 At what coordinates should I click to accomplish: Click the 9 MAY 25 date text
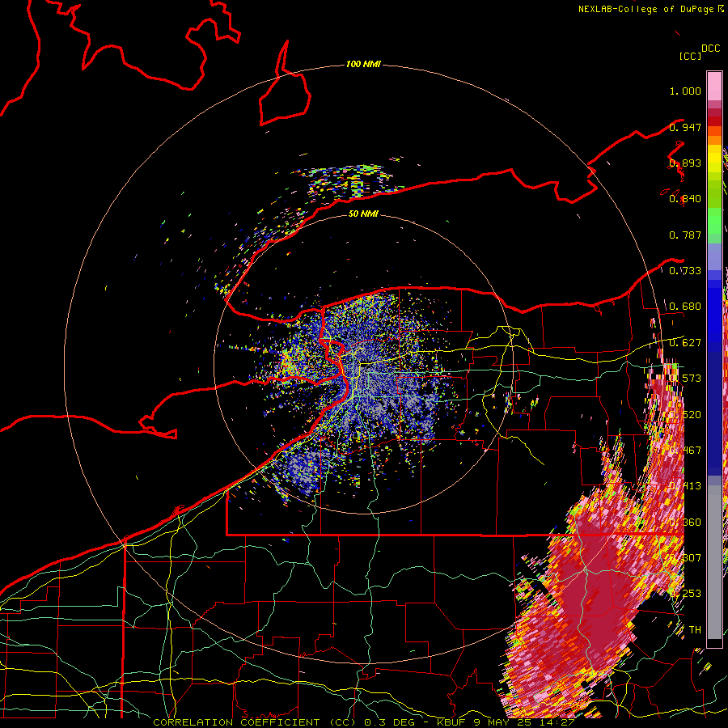(504, 722)
